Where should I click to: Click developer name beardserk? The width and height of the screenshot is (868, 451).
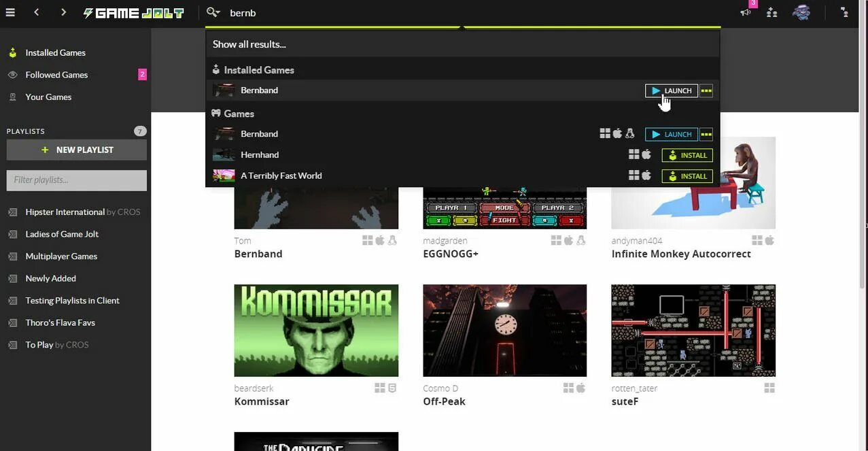[x=254, y=388]
